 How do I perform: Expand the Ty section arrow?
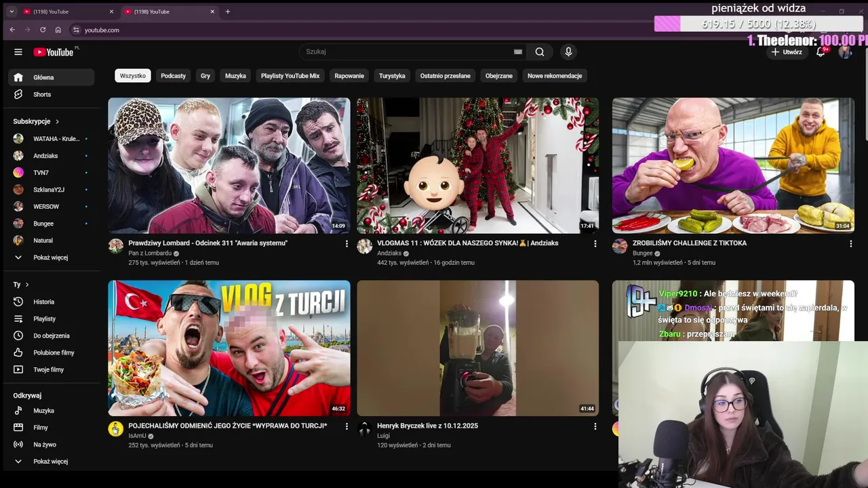tap(27, 285)
